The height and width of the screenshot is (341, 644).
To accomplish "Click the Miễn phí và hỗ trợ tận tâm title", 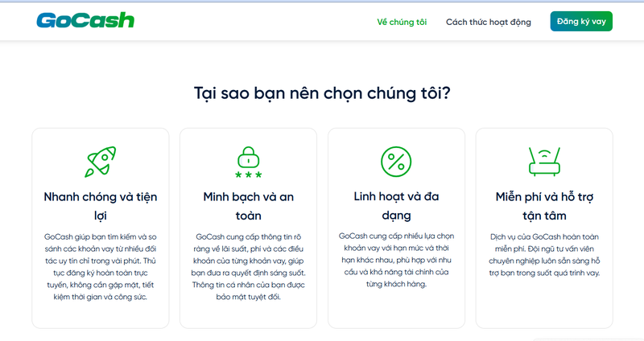I will [544, 206].
